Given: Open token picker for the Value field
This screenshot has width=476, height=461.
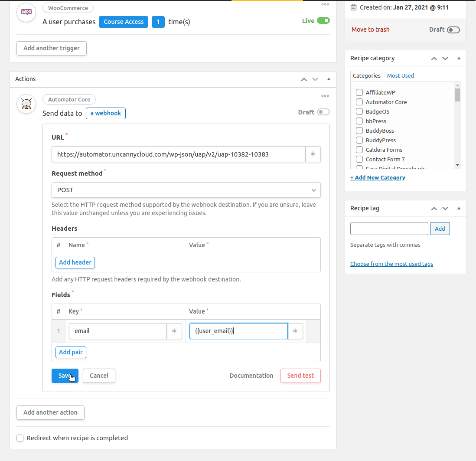Looking at the screenshot, I should [295, 331].
